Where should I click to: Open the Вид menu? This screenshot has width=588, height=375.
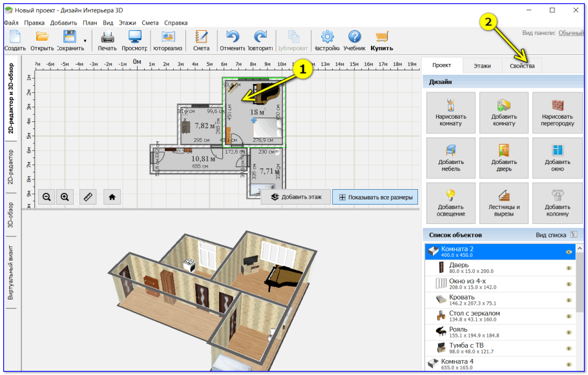coord(109,22)
